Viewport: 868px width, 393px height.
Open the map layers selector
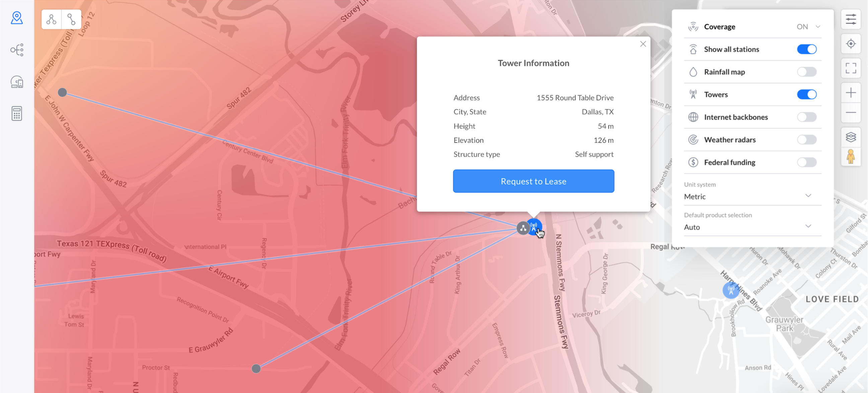tap(851, 137)
